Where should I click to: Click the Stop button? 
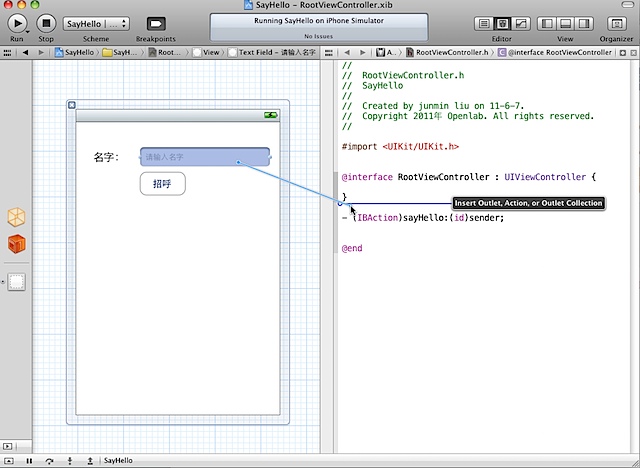pos(46,24)
